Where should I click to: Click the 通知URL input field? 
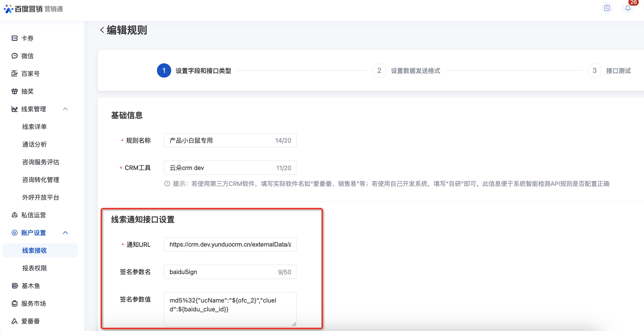tap(230, 245)
